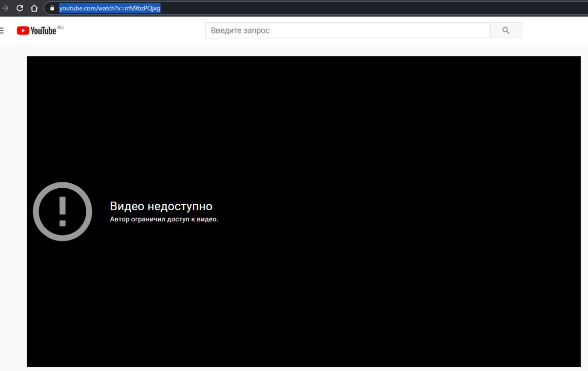Select the youtube.com address bar URL
This screenshot has height=371, width=588.
point(110,8)
